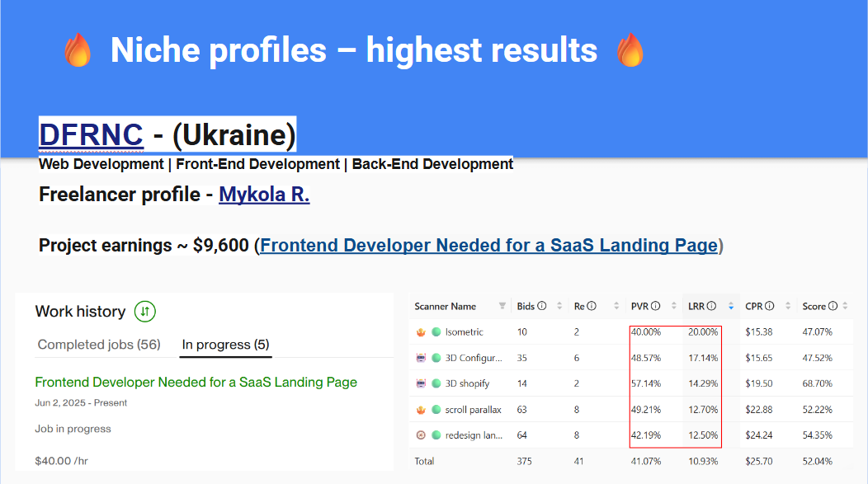
Task: Click the Jun 2, 2025 - Present date
Action: pos(81,402)
